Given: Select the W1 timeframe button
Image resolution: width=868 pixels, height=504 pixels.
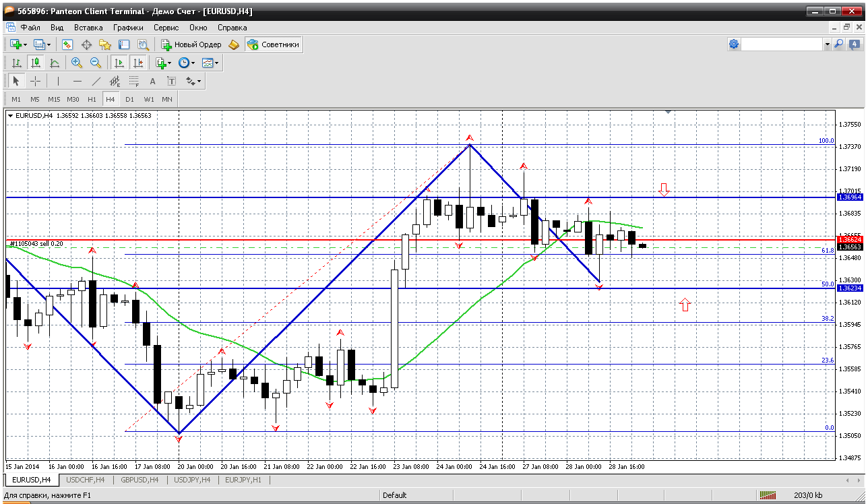Looking at the screenshot, I should 148,99.
